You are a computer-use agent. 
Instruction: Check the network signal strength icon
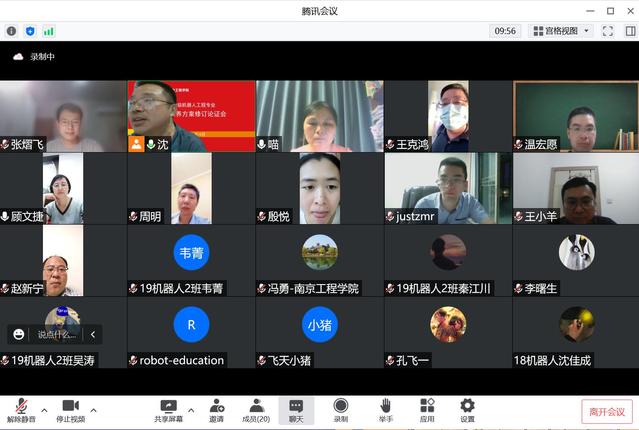46,31
